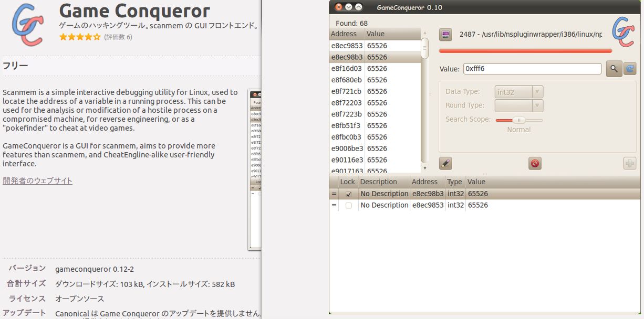The height and width of the screenshot is (319, 644).
Task: Click 'No Description' in the e8ec98b3 cheat row
Action: pyautogui.click(x=385, y=194)
